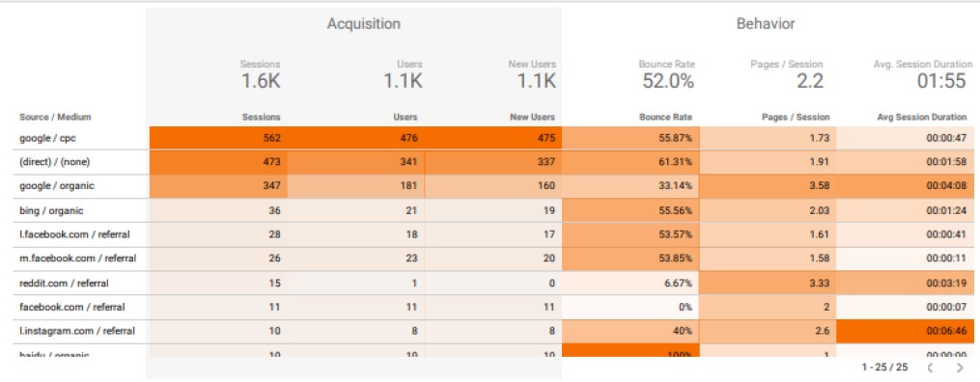Sort table by New Users column header

(x=532, y=117)
